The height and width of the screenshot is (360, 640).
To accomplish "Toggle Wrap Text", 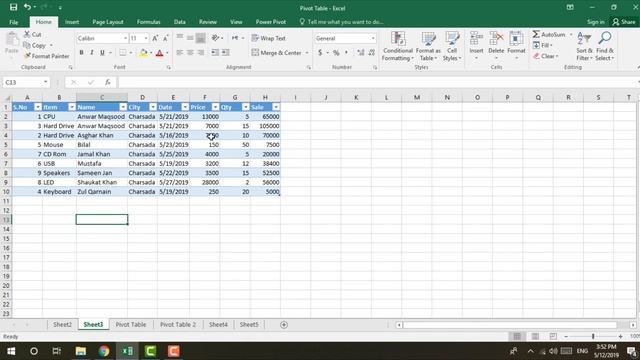I will click(269, 38).
